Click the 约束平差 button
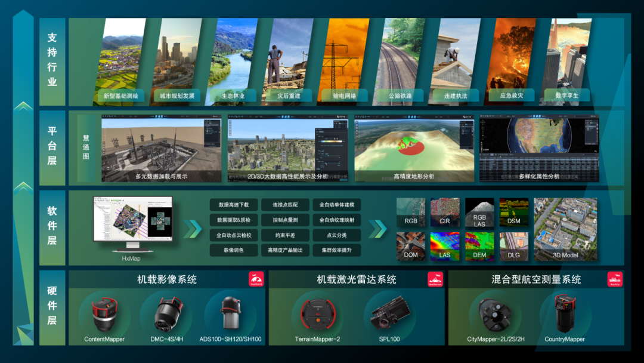 pos(286,235)
